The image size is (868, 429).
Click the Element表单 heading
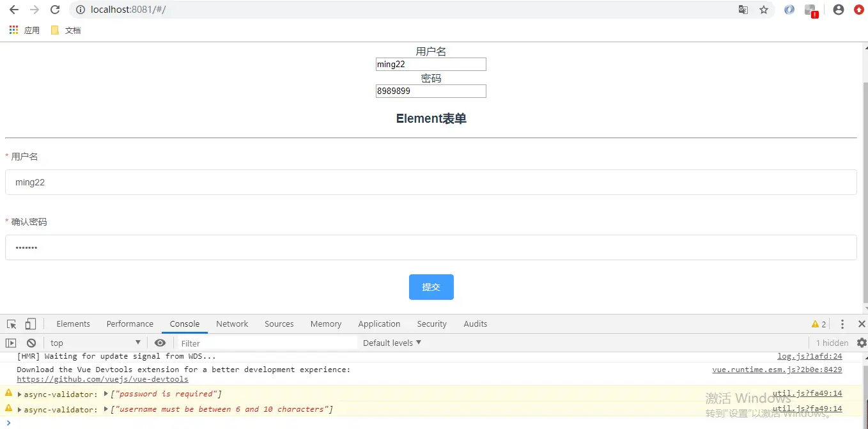431,118
